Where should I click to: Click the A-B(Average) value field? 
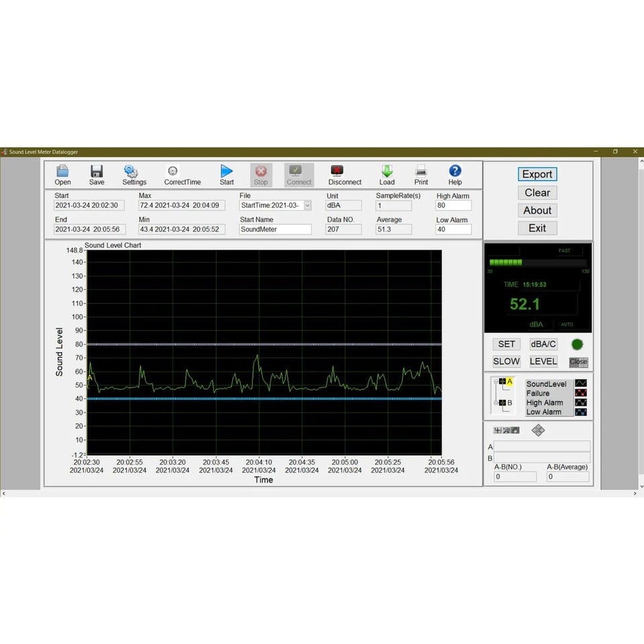568,477
